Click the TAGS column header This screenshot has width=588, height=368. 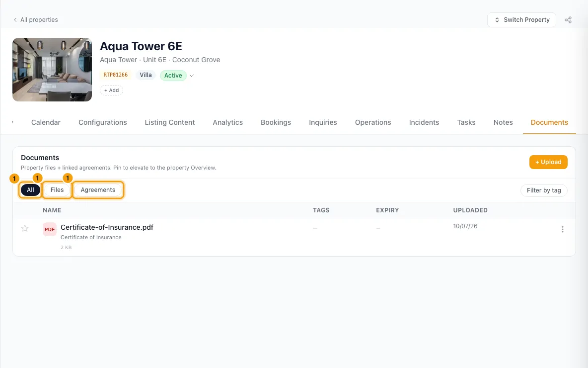point(321,210)
